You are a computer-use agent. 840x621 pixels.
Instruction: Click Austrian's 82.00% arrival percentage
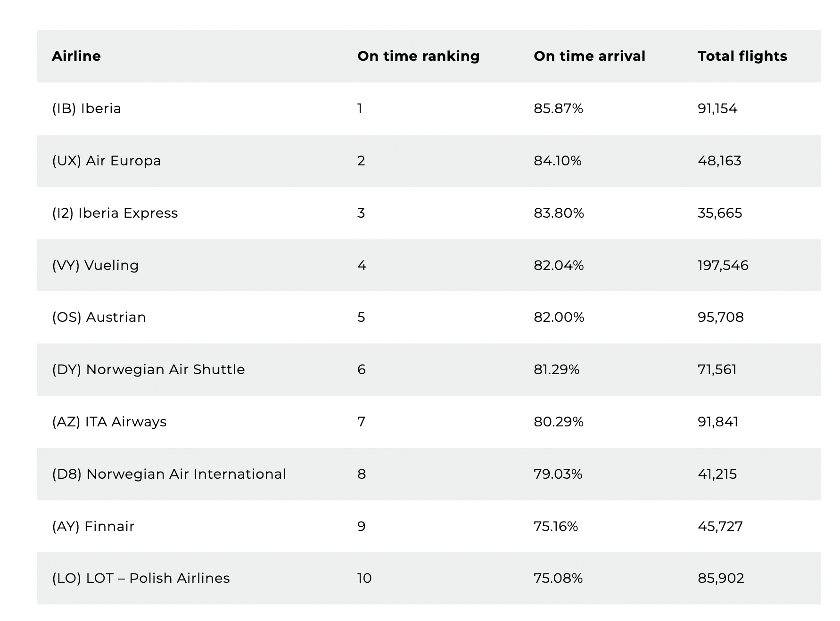click(x=559, y=317)
